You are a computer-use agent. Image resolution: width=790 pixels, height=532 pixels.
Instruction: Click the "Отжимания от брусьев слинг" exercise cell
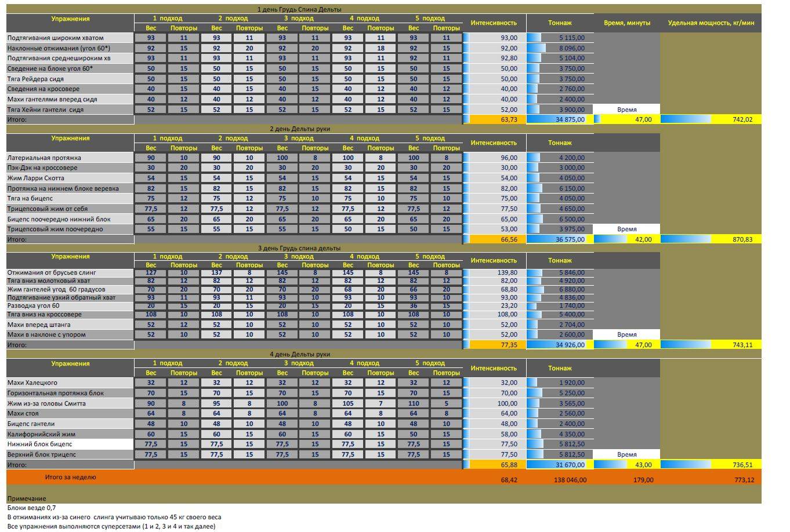click(70, 272)
